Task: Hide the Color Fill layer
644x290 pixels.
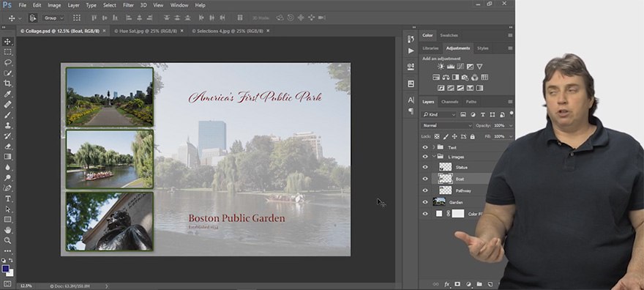Action: point(425,214)
